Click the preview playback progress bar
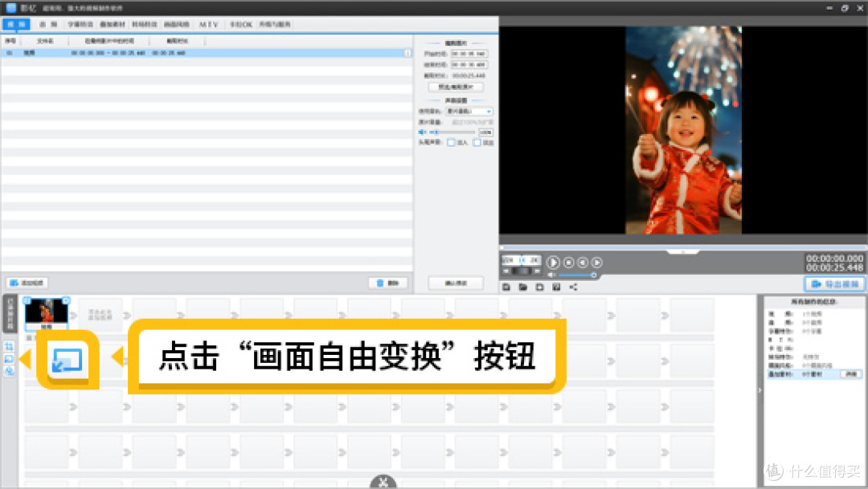 click(683, 247)
